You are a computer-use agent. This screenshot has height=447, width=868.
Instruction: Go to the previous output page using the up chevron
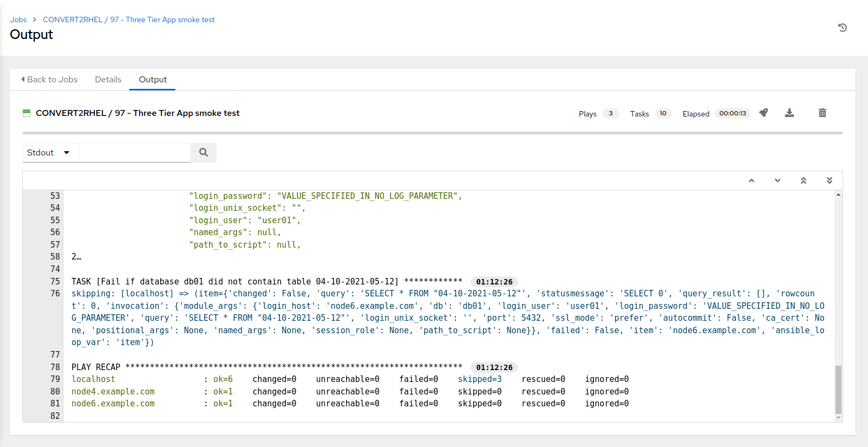tap(752, 180)
